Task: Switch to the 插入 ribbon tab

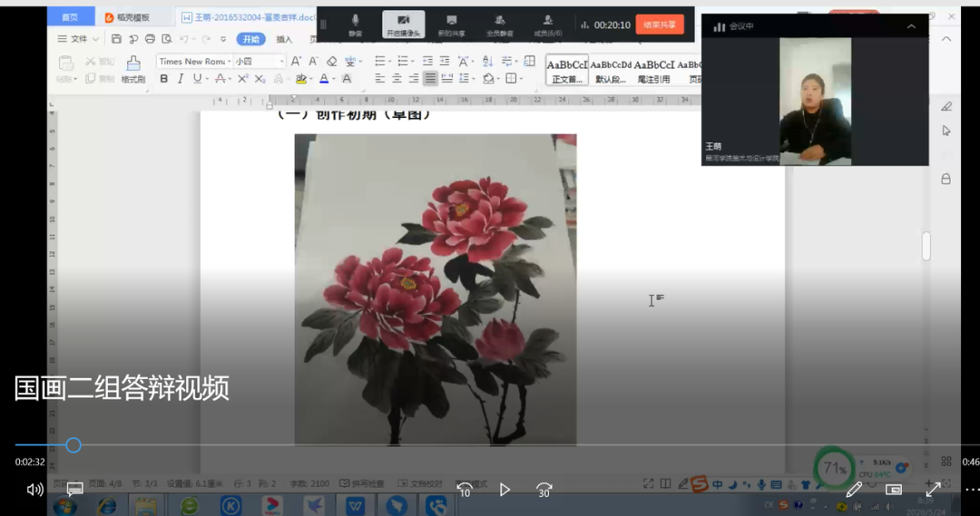Action: 284,39
